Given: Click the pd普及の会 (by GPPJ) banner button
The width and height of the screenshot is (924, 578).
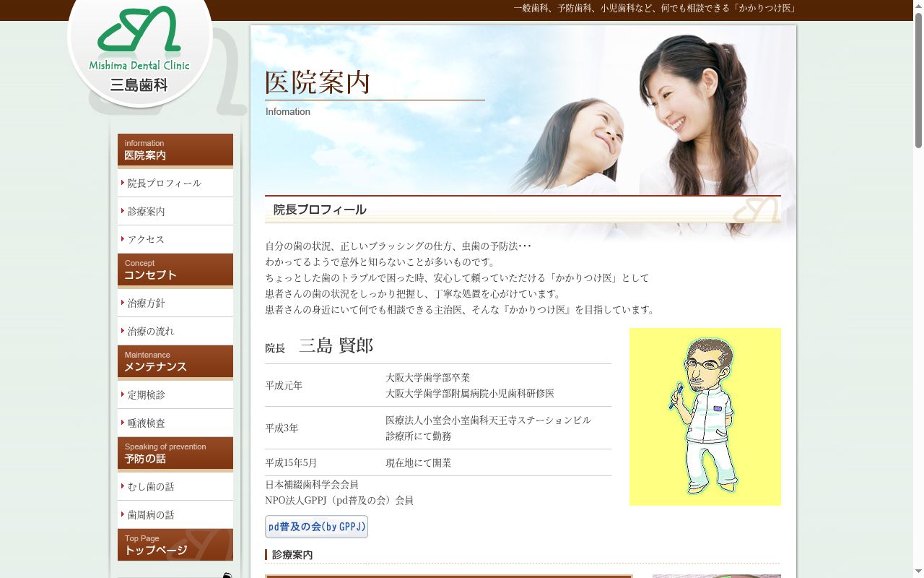Looking at the screenshot, I should (316, 527).
